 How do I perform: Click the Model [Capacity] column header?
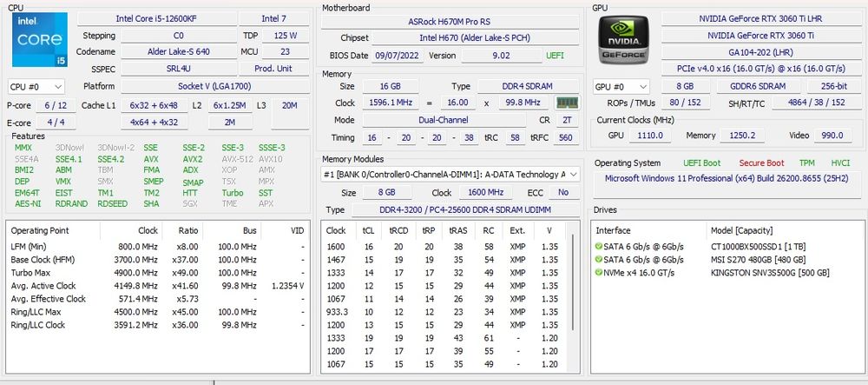pyautogui.click(x=742, y=230)
